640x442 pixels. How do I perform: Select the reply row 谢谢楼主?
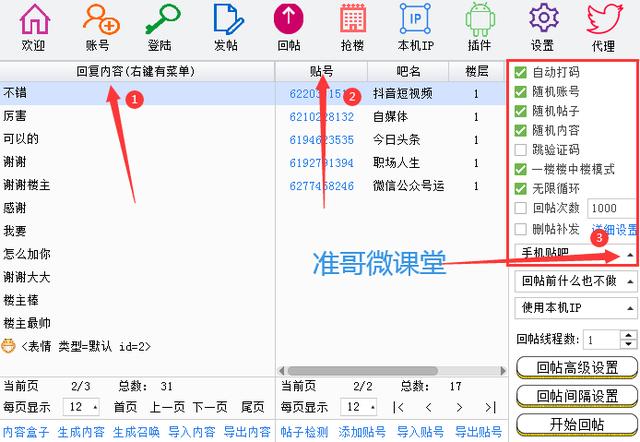pyautogui.click(x=137, y=185)
